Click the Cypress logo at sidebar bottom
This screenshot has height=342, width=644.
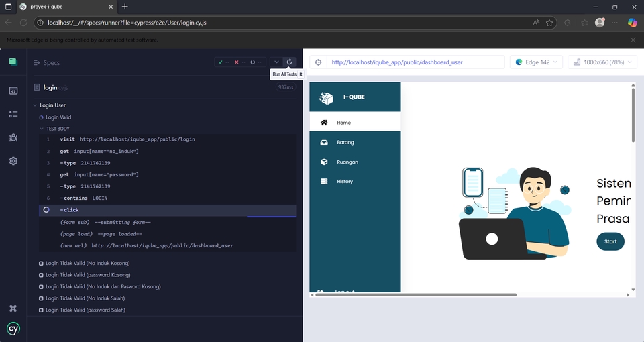[x=13, y=329]
